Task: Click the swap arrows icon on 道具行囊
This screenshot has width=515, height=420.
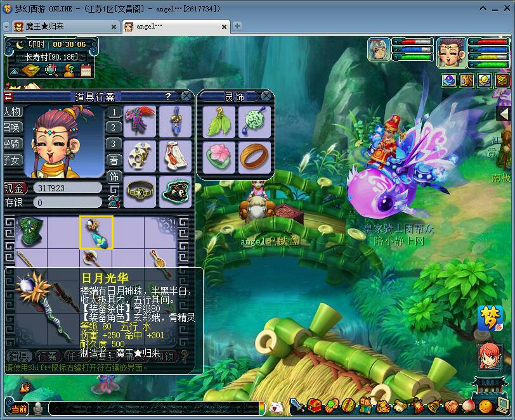Action: 8,96
